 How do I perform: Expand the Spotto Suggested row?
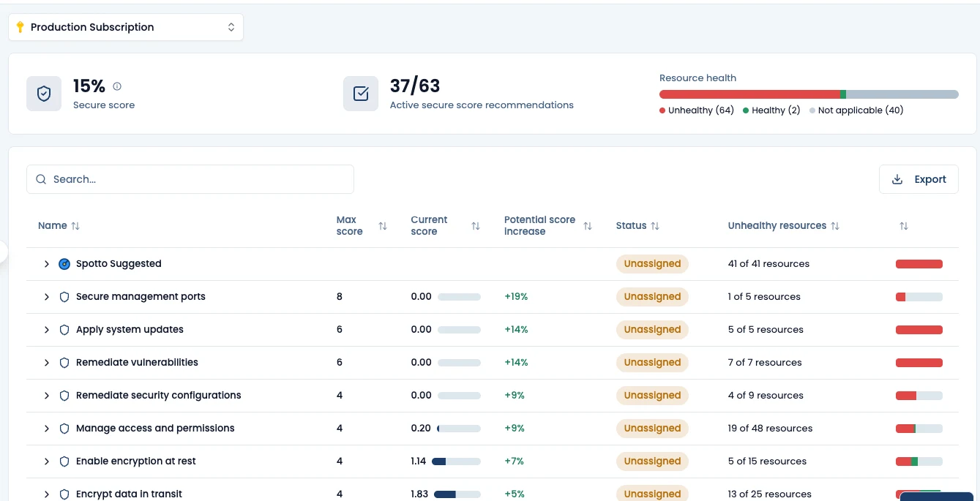pyautogui.click(x=46, y=264)
